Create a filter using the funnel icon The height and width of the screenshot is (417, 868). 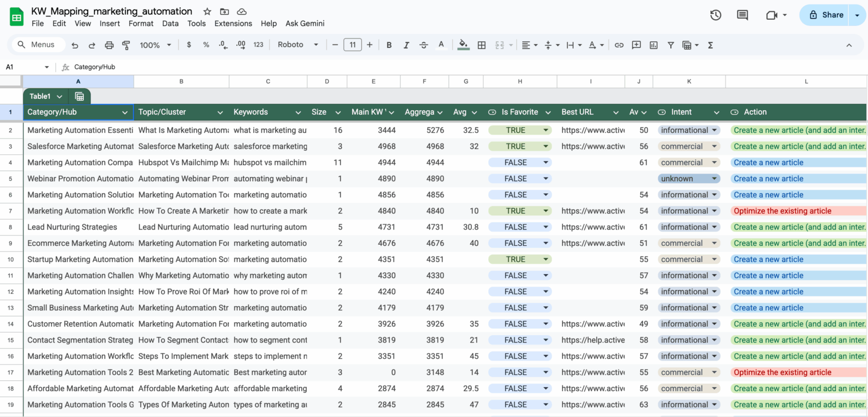(671, 45)
